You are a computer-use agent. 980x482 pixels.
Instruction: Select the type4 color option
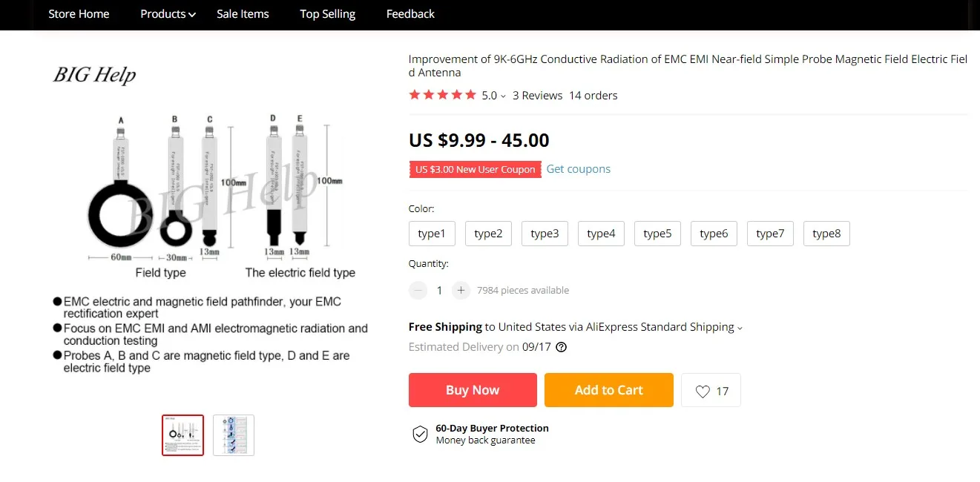pos(601,234)
